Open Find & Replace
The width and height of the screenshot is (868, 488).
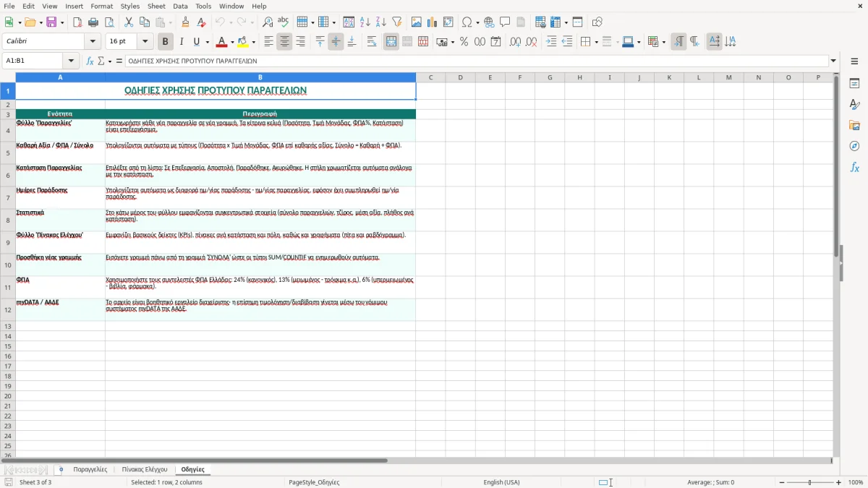tap(268, 22)
